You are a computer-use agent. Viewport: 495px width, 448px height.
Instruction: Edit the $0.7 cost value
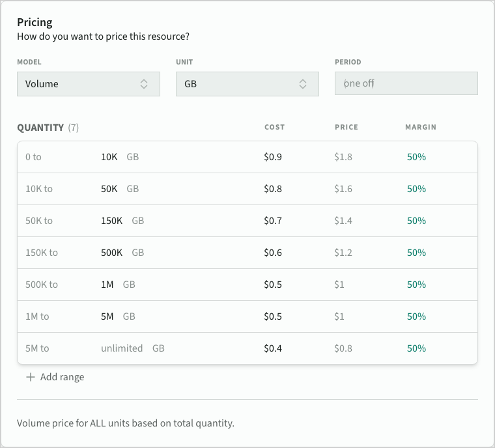pyautogui.click(x=273, y=221)
